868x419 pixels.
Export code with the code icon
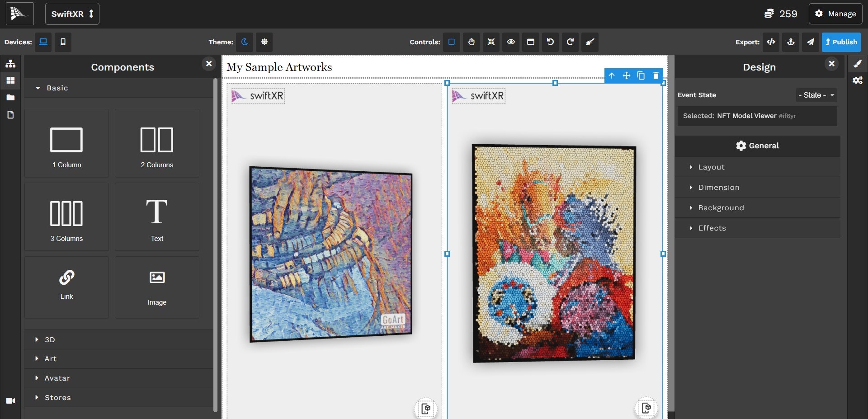[x=771, y=42]
